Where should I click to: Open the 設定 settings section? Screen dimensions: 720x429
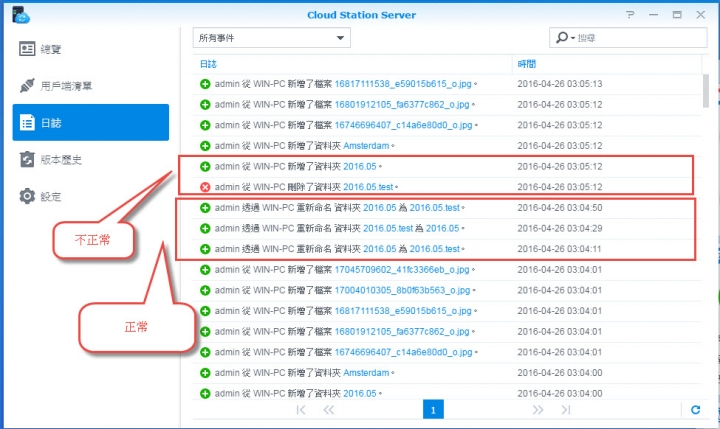point(91,196)
